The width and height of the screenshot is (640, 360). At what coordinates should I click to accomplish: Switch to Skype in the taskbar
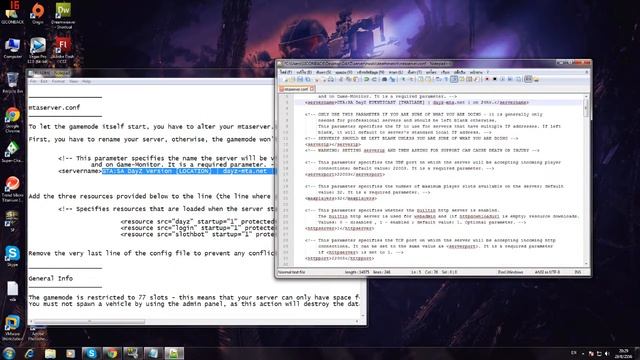[x=91, y=353]
